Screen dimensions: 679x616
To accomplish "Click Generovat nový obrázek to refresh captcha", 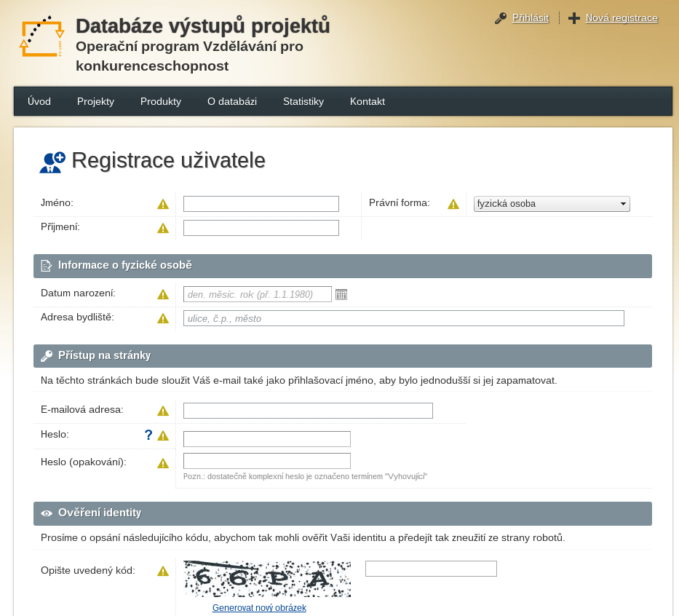I will pyautogui.click(x=259, y=607).
